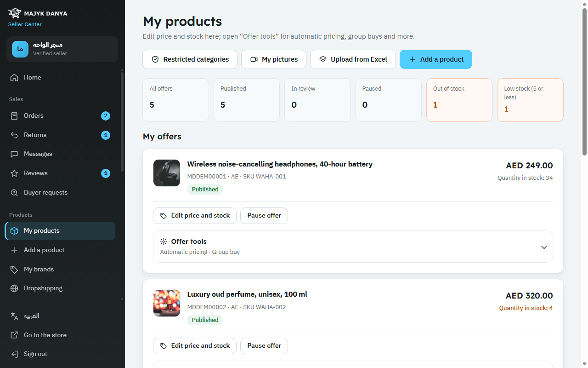Image resolution: width=588 pixels, height=368 pixels.
Task: Click the Go to the store external-link icon
Action: click(15, 335)
